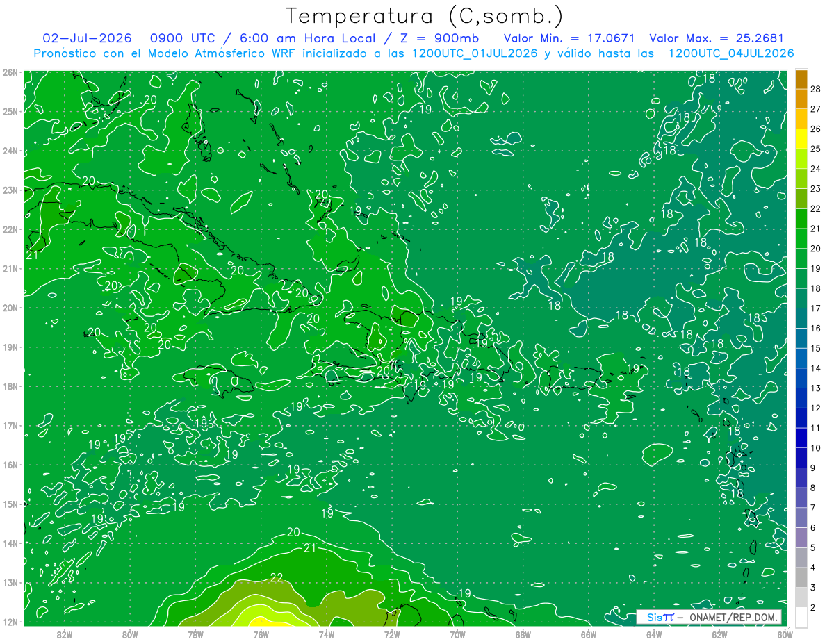Image resolution: width=834 pixels, height=644 pixels.
Task: Click the "Valor Min. = 17.0671" readout
Action: pos(569,38)
